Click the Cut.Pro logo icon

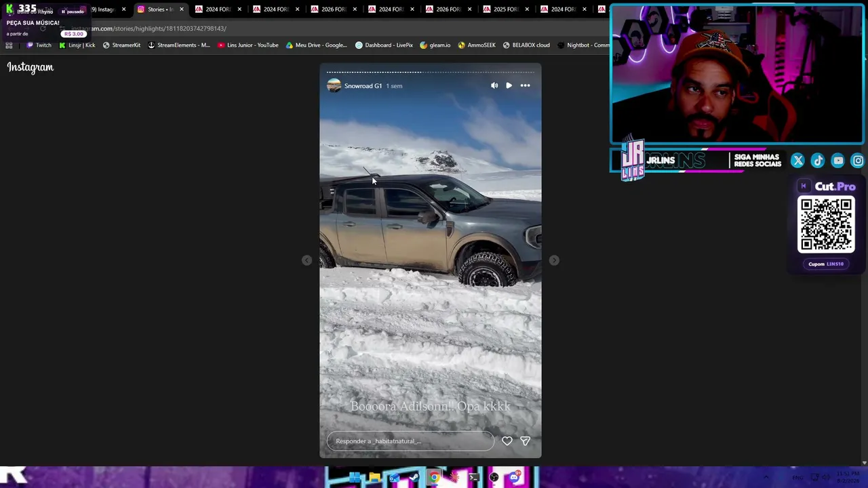(x=804, y=186)
